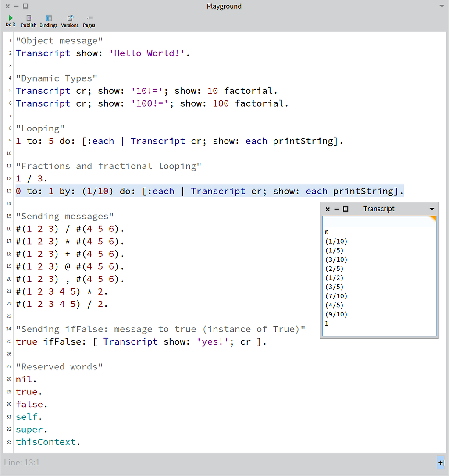Image resolution: width=449 pixels, height=476 pixels.
Task: Click the "Looping" comment
Action: 40,129
